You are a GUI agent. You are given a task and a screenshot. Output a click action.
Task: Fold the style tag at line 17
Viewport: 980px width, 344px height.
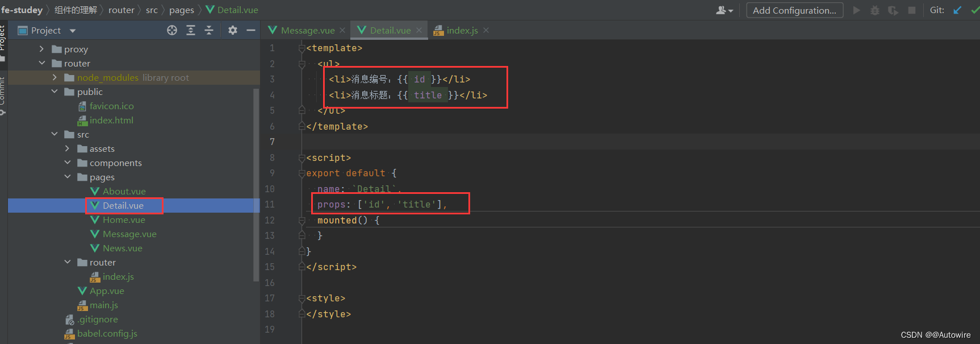tap(302, 298)
